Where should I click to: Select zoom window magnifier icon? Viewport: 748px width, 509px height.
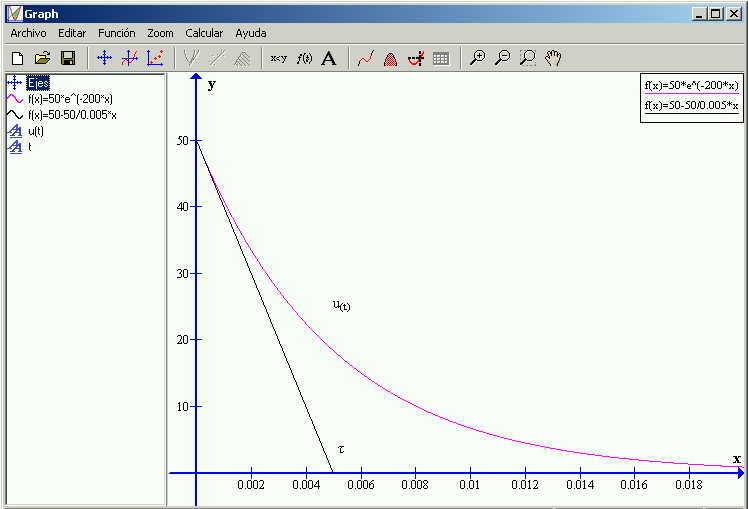528,58
